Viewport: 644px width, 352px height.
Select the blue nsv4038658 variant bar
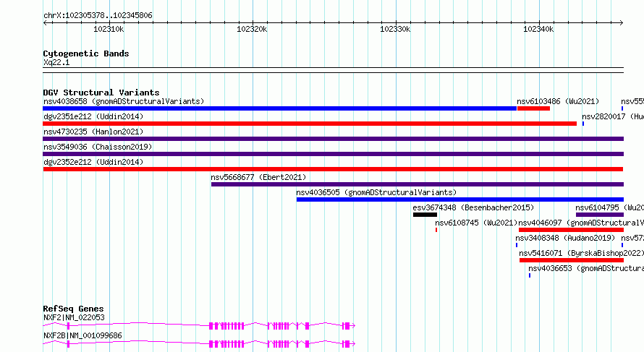click(280, 108)
